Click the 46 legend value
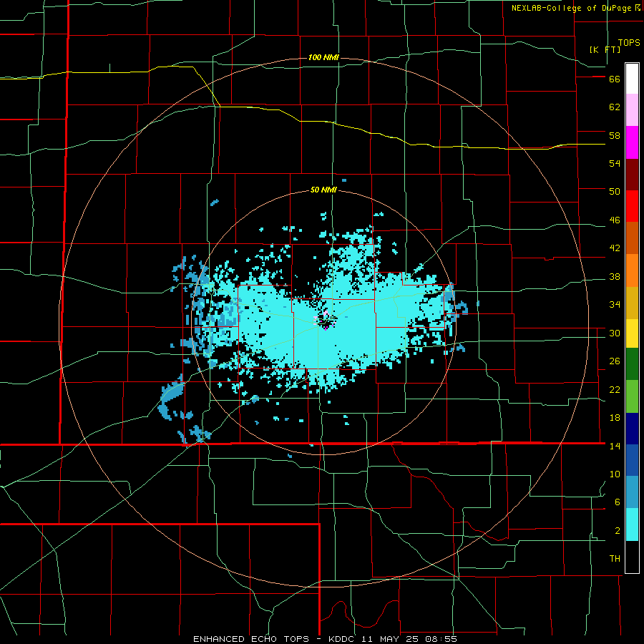This screenshot has height=644, width=644. point(615,220)
